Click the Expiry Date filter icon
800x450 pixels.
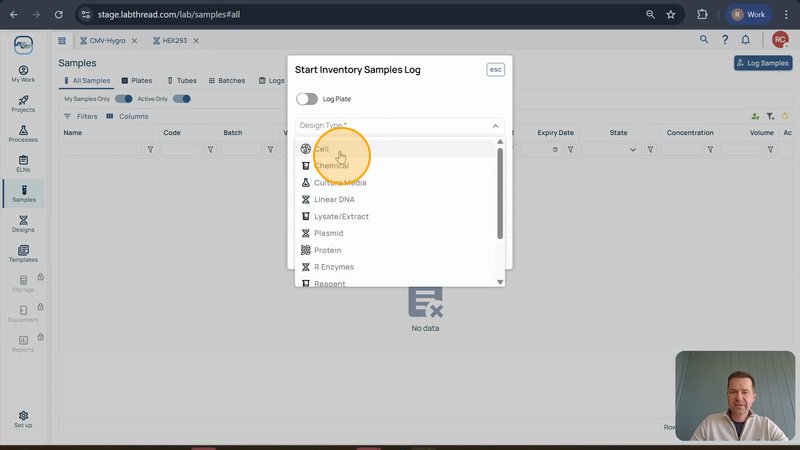coord(570,149)
